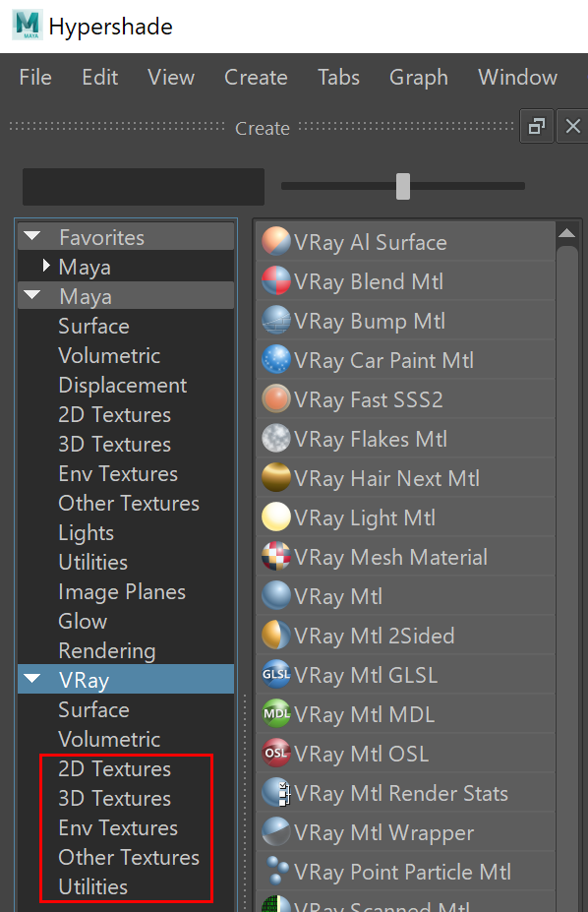The width and height of the screenshot is (588, 912).
Task: Click the VRay Fast SSS2 icon
Action: 276,399
